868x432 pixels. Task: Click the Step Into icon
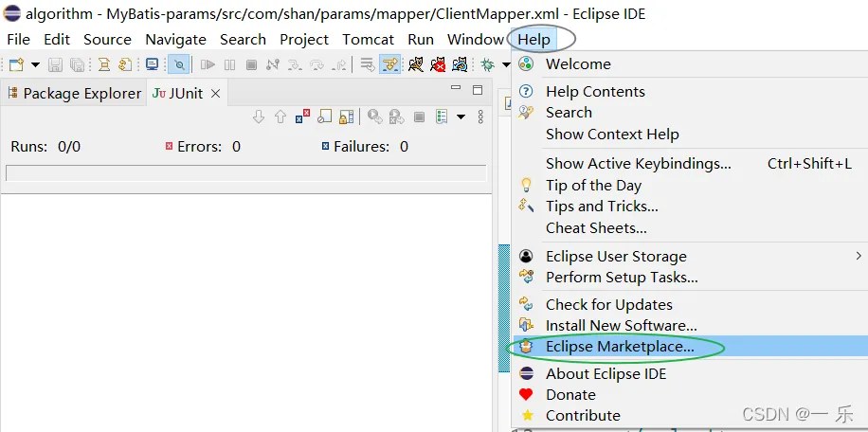pyautogui.click(x=295, y=64)
